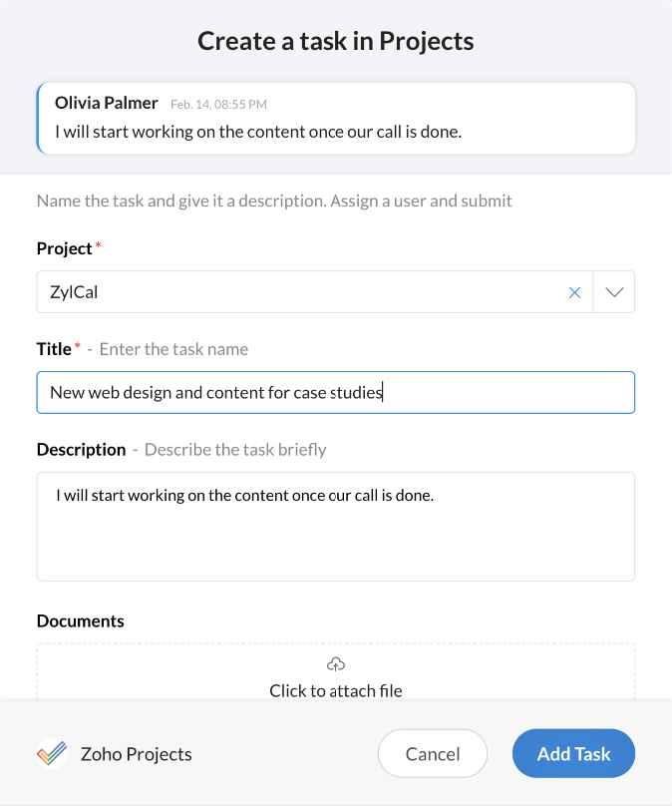The image size is (672, 806).
Task: Click the quoted message text in header
Action: (257, 131)
